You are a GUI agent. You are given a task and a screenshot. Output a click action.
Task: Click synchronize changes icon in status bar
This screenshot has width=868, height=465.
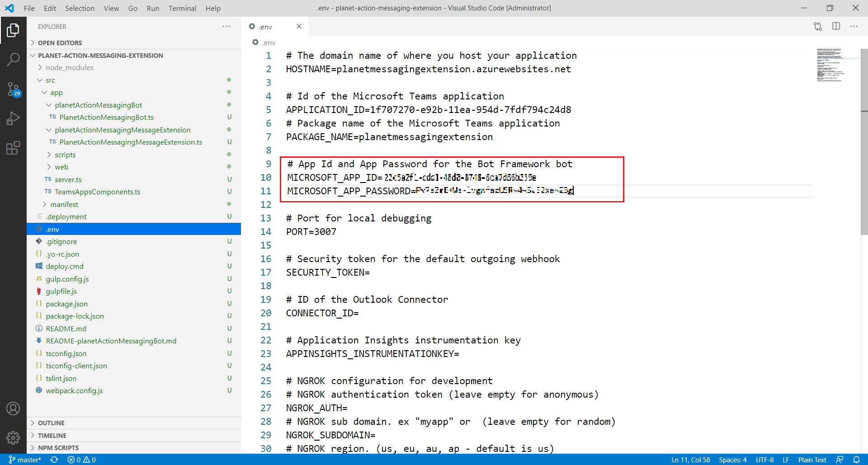54,460
